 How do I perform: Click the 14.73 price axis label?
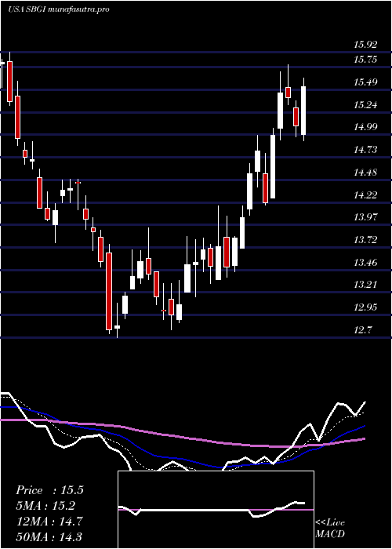point(365,150)
